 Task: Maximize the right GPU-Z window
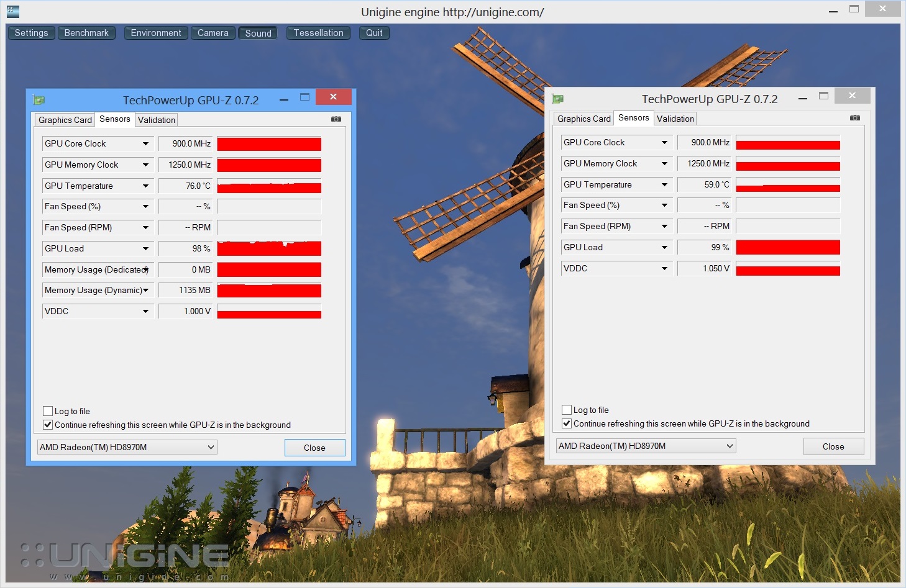pyautogui.click(x=824, y=96)
